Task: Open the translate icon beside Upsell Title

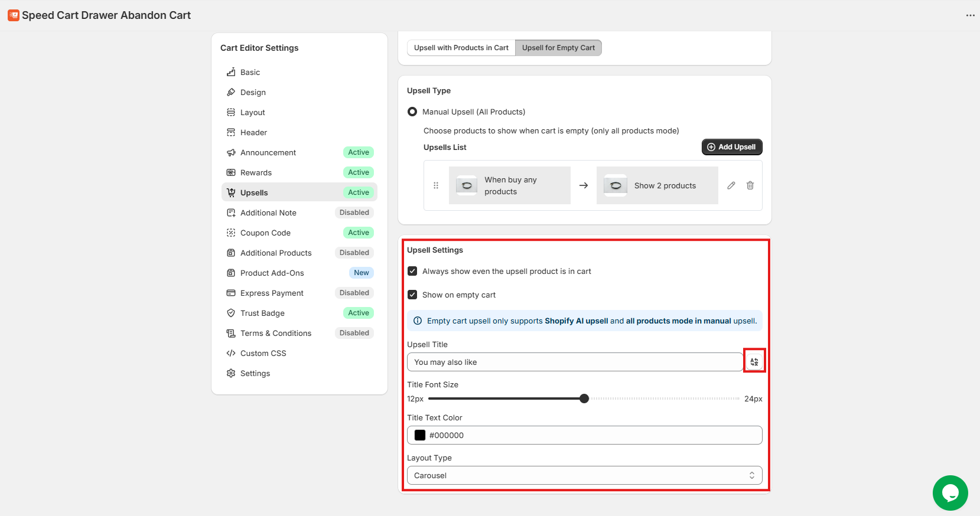Action: pos(754,362)
